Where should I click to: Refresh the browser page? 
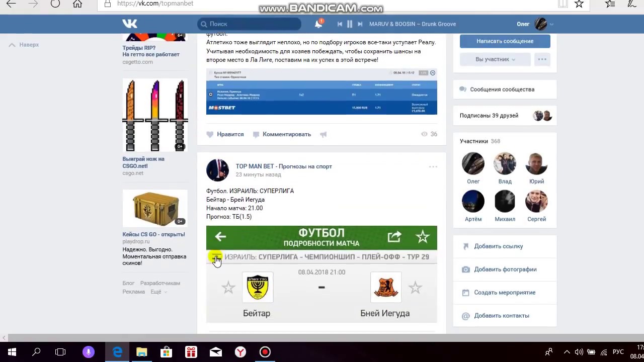pos(55,4)
